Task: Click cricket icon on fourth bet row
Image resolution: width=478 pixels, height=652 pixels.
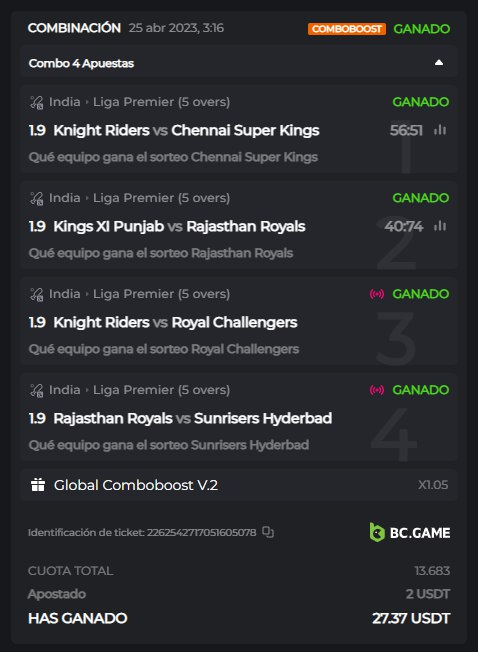Action: pos(37,390)
